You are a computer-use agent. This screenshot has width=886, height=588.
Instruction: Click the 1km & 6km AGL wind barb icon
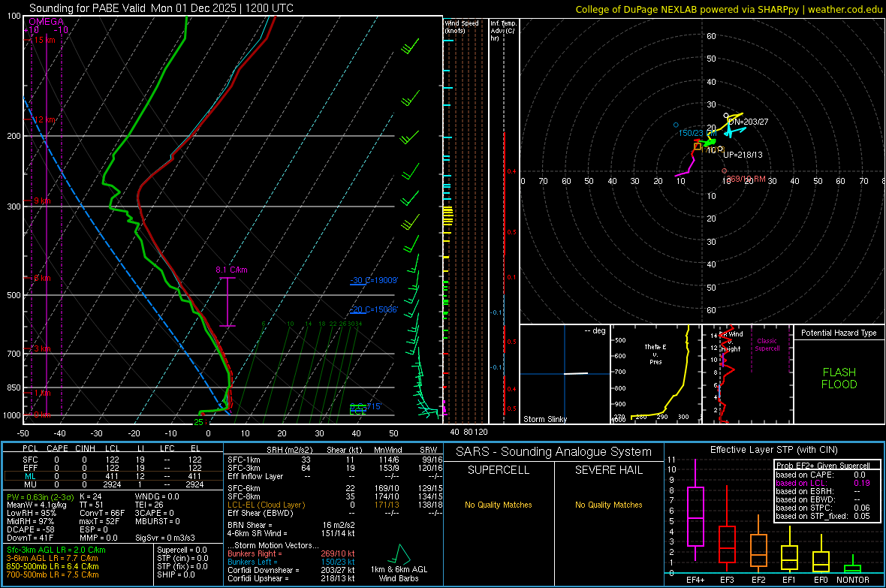pyautogui.click(x=399, y=555)
